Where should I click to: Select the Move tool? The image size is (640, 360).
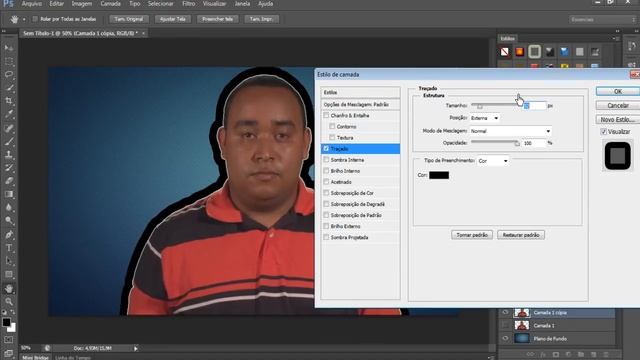pyautogui.click(x=9, y=48)
